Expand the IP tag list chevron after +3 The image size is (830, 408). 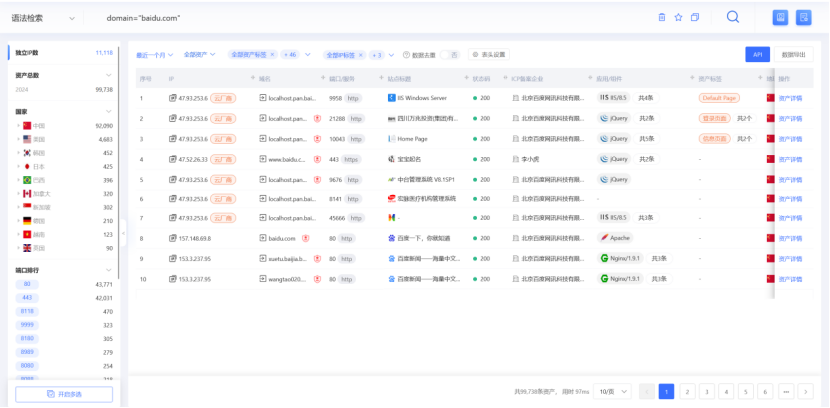[391, 55]
